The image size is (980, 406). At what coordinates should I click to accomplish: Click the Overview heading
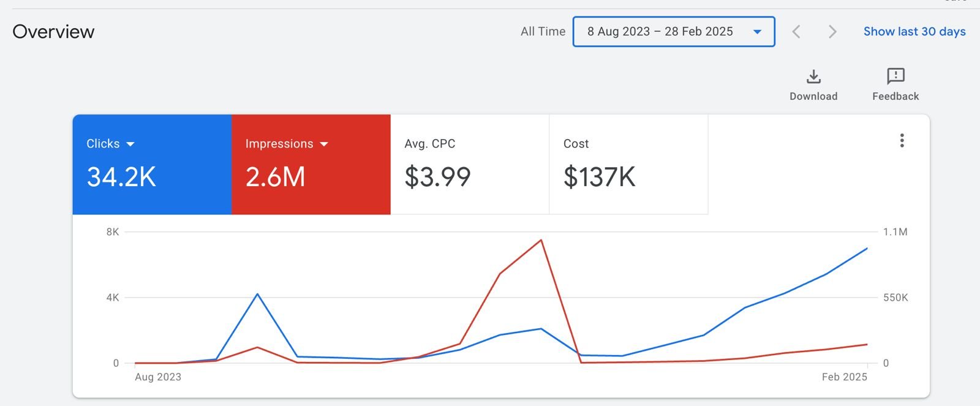tap(53, 32)
